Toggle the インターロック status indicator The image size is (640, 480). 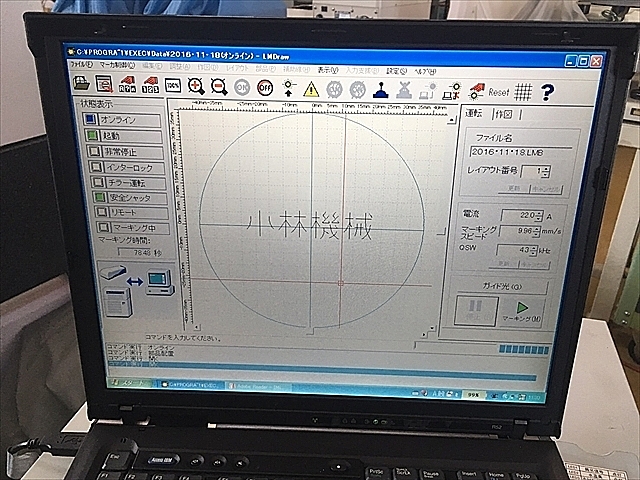point(128,167)
